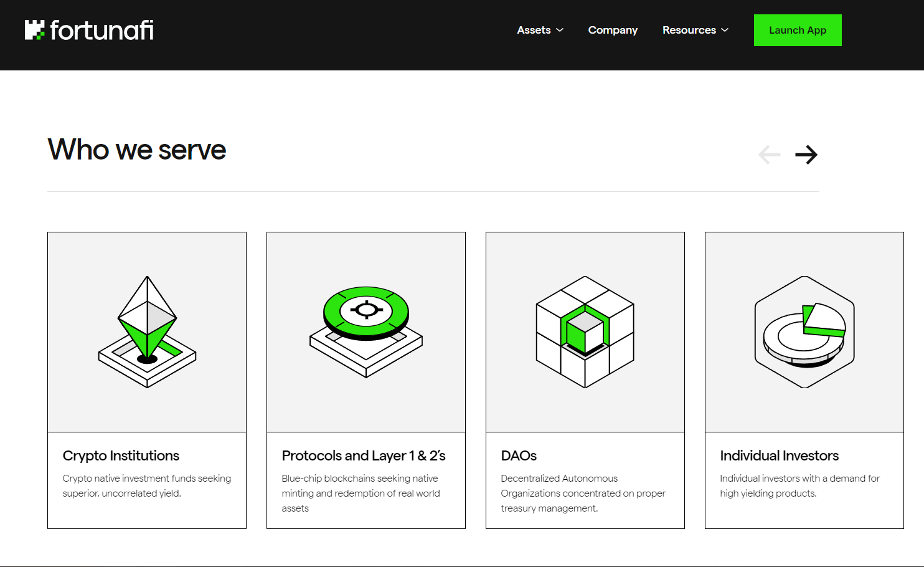This screenshot has height=567, width=924.
Task: Select the Protocols and Layer 1 & 2's heading
Action: [364, 455]
